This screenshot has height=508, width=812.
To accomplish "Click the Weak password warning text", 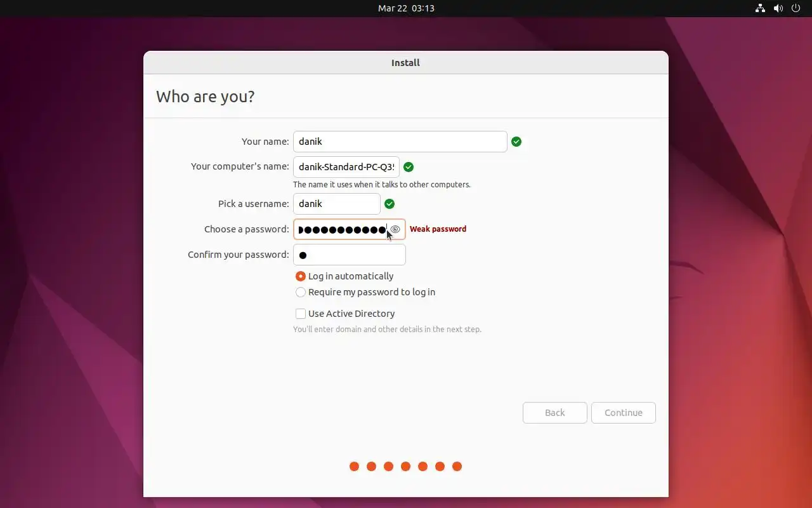I will click(438, 229).
